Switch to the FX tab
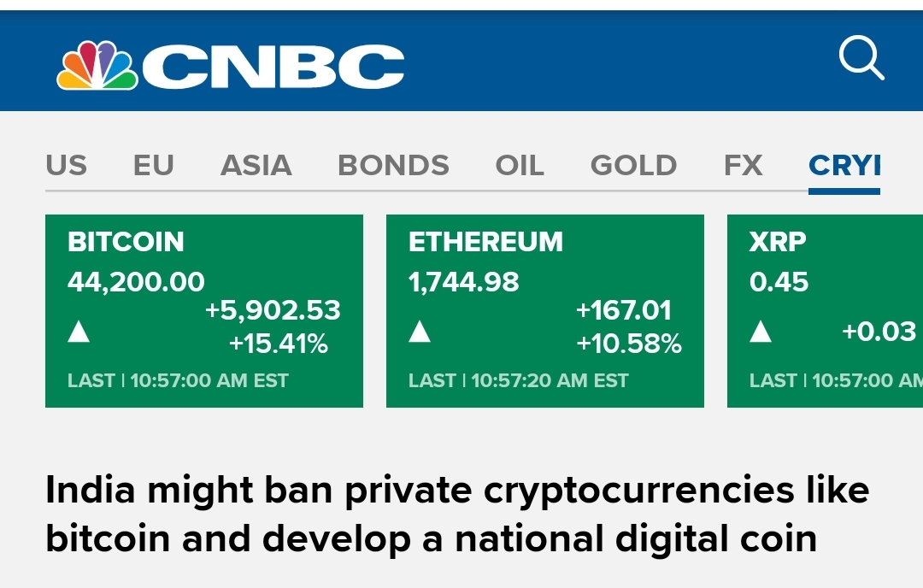Image resolution: width=923 pixels, height=588 pixels. pos(743,165)
